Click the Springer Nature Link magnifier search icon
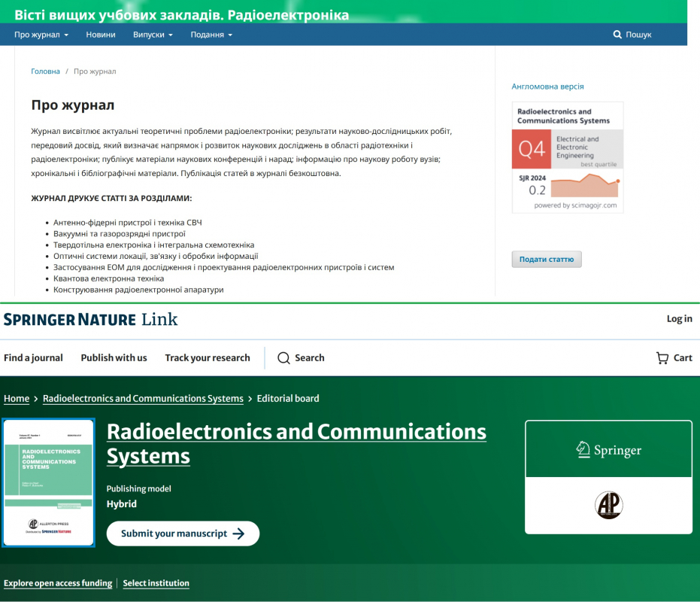700x602 pixels. [283, 358]
